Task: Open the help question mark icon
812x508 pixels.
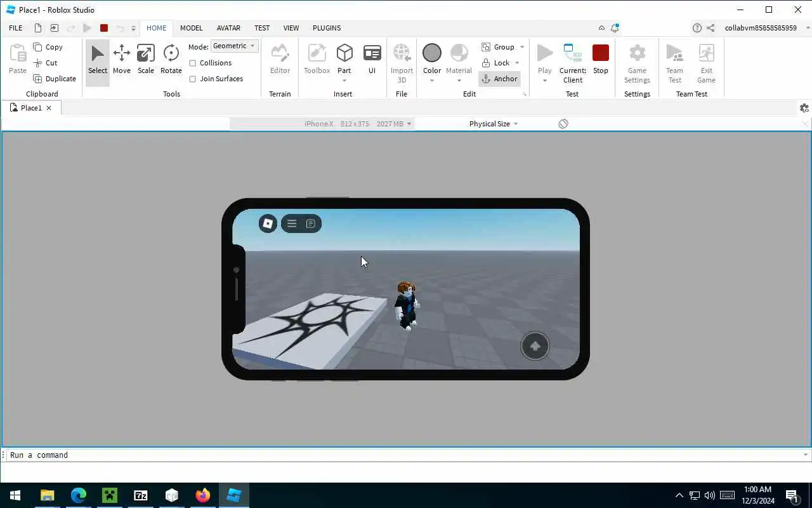Action: click(x=697, y=28)
